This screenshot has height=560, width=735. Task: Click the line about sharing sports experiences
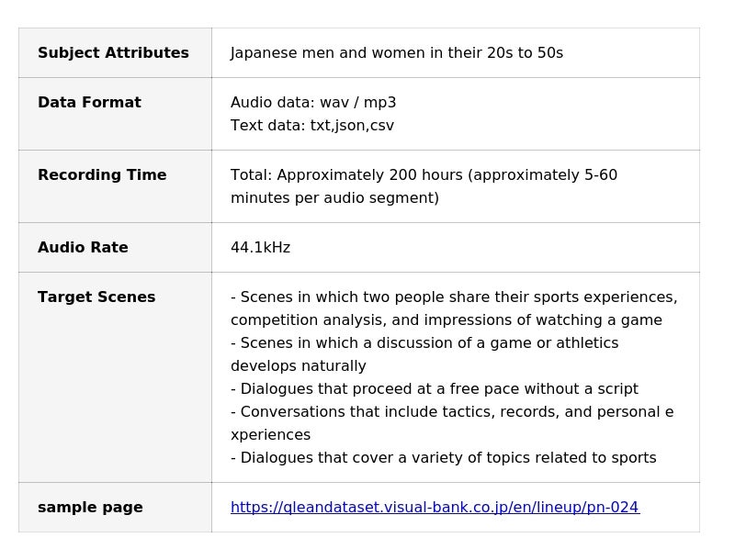[454, 297]
